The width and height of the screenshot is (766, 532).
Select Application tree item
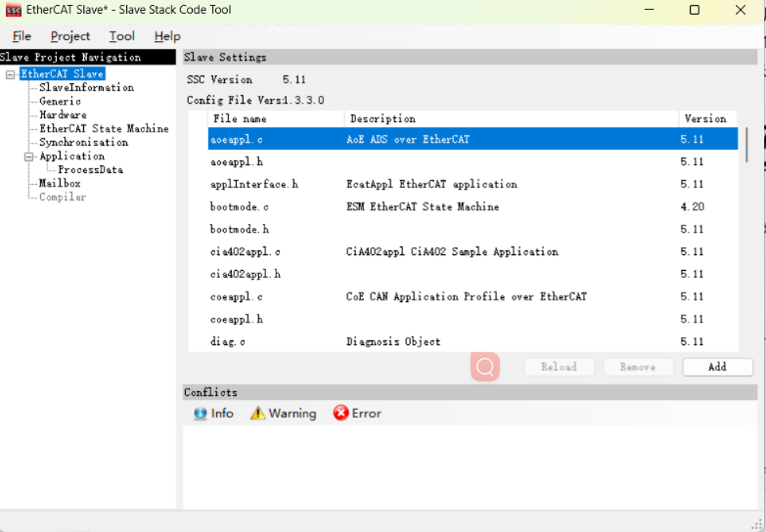pos(71,155)
